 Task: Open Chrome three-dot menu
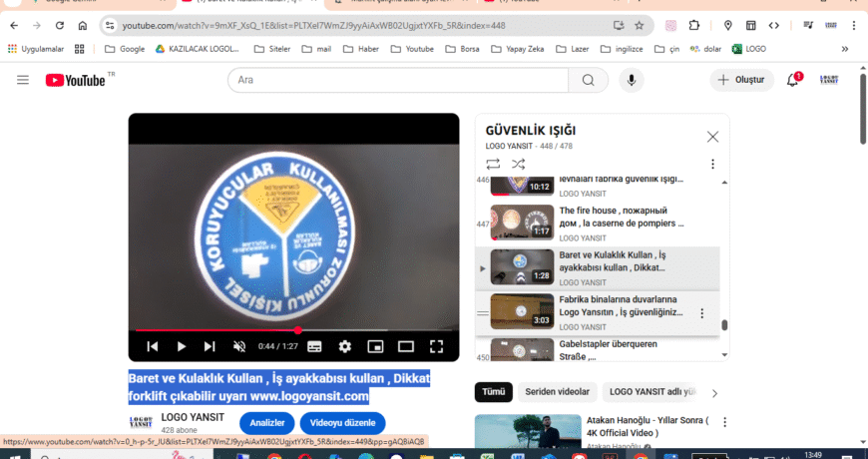(x=855, y=26)
